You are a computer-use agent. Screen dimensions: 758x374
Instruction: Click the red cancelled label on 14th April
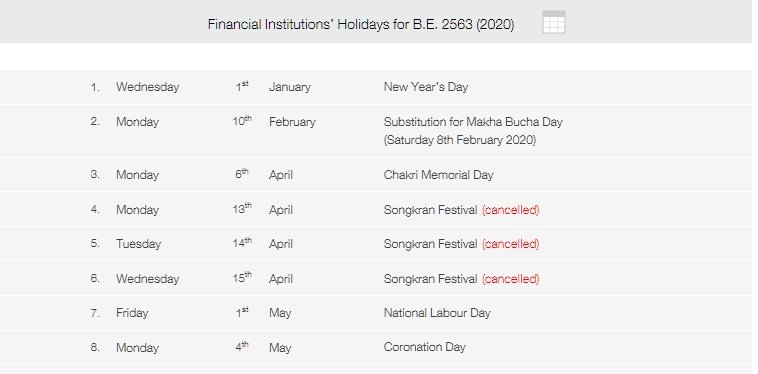pos(510,244)
